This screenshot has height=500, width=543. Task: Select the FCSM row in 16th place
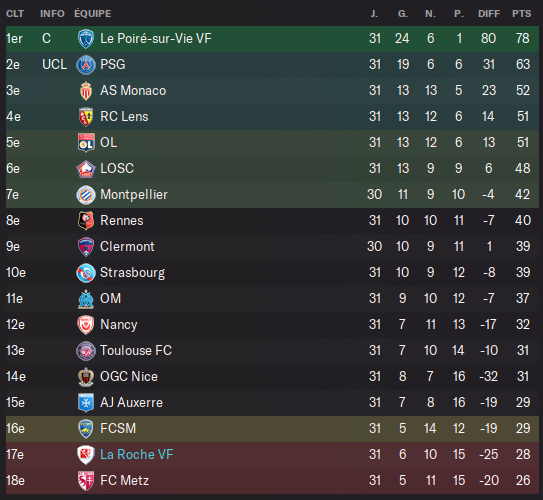coord(272,429)
